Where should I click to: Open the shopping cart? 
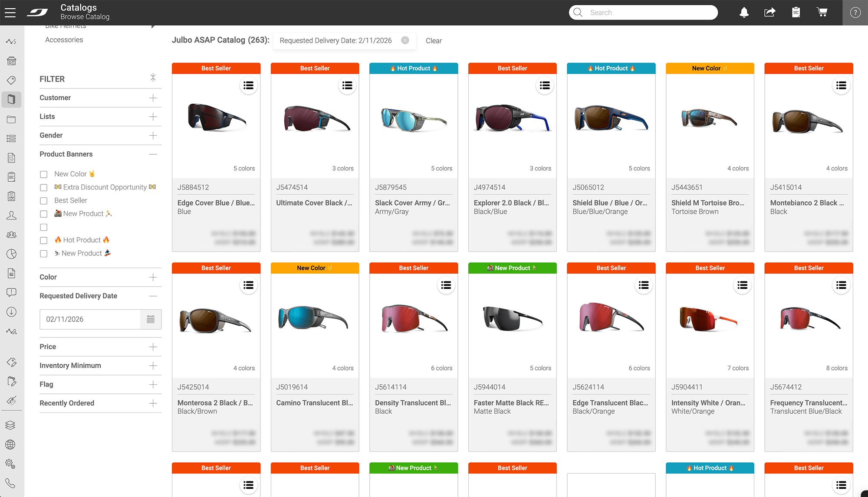click(822, 12)
